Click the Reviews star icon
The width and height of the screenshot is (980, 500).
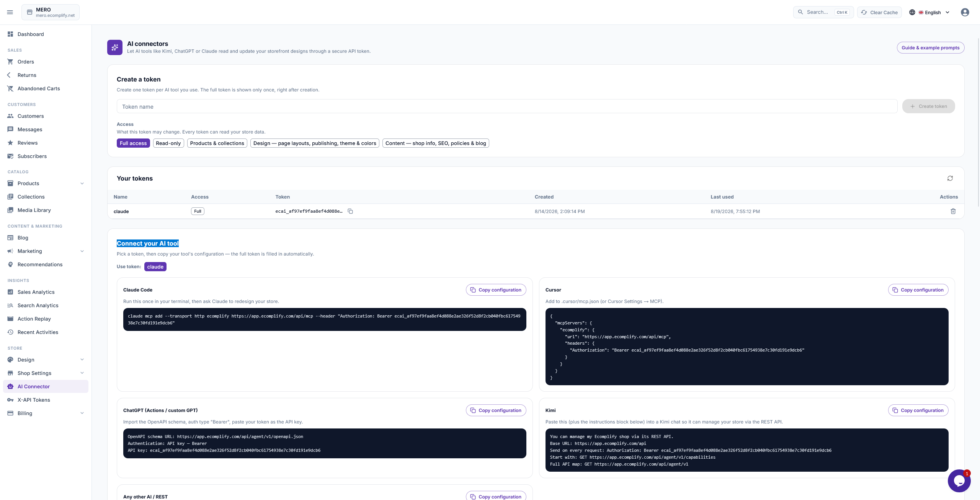(x=10, y=143)
